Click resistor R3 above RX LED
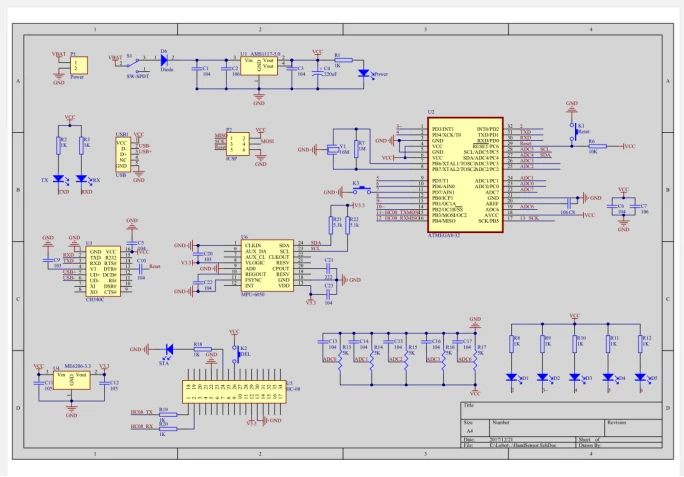 [x=82, y=146]
